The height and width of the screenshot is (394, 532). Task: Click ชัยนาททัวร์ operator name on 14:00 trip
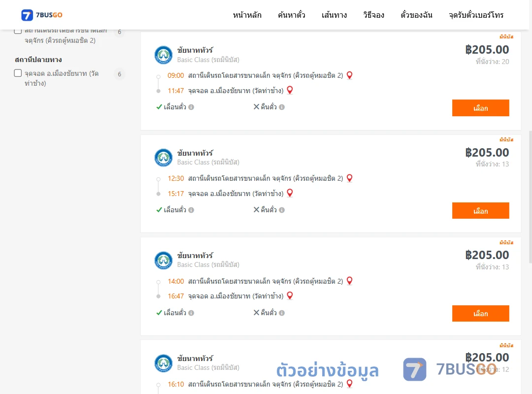click(195, 256)
